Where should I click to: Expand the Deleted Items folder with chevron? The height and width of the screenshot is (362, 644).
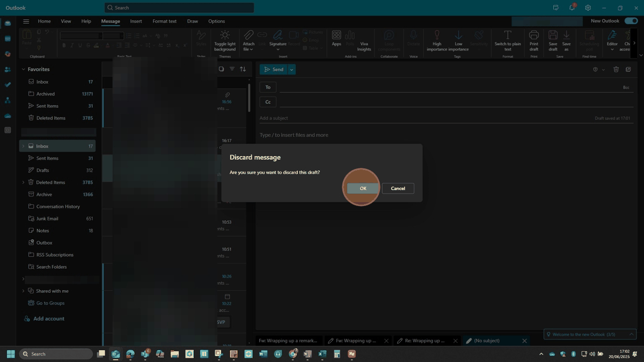[x=23, y=182]
